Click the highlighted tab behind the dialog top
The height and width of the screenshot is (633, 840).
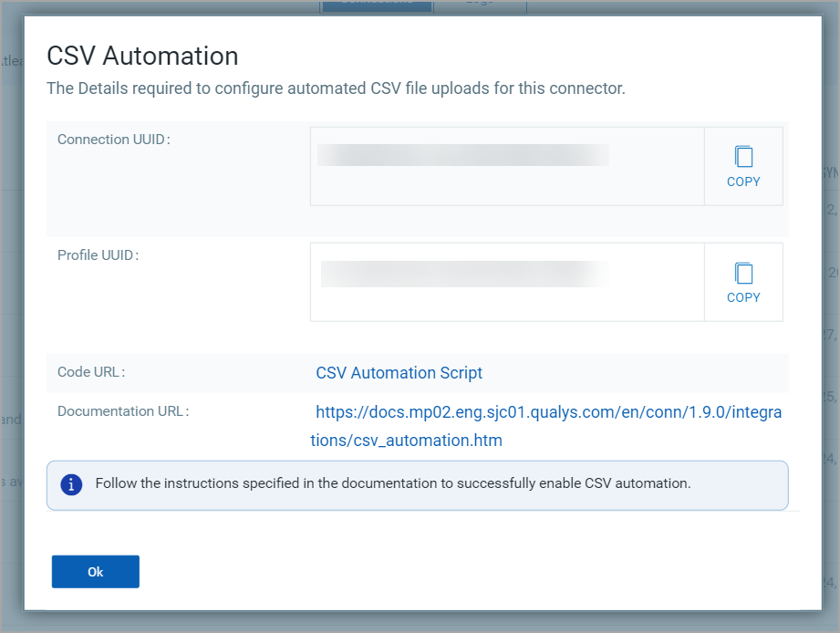point(376,5)
